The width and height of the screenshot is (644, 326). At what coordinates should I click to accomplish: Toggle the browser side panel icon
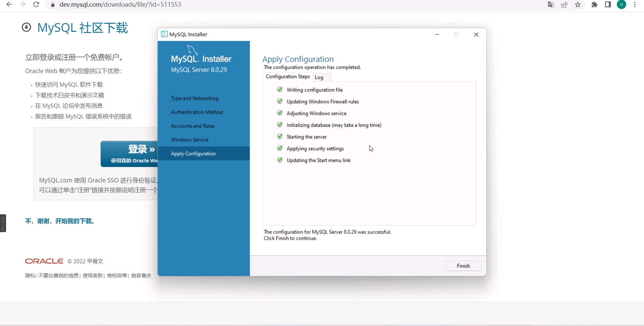[x=608, y=5]
